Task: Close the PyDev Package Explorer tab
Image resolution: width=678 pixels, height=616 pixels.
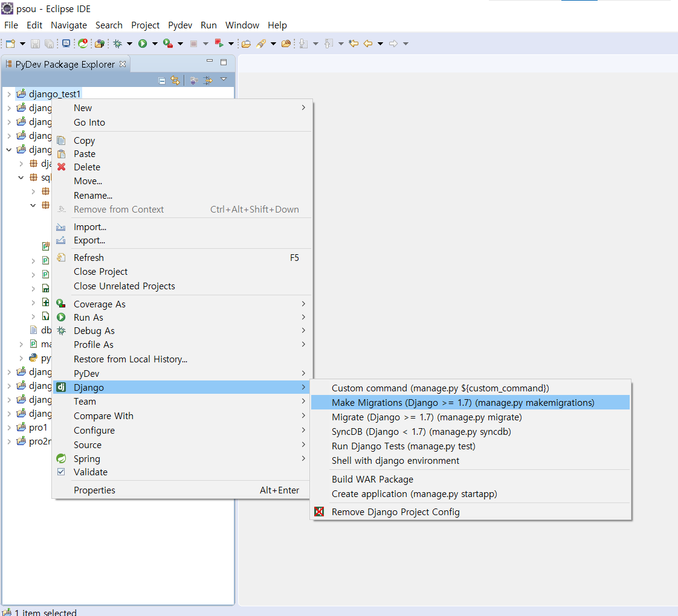Action: pos(123,64)
